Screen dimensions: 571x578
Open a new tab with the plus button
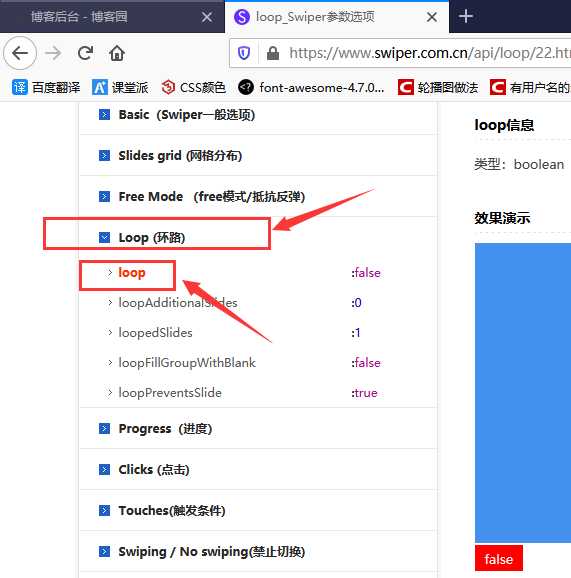point(466,16)
